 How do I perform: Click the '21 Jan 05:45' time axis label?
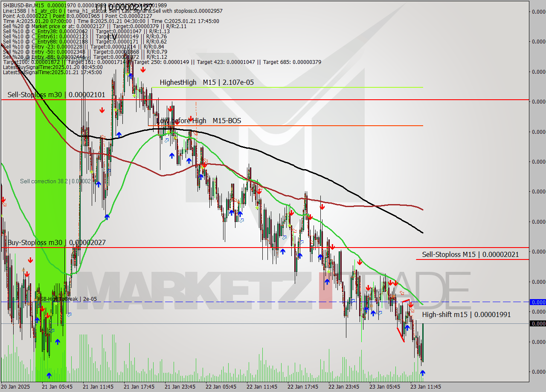[x=57, y=386]
